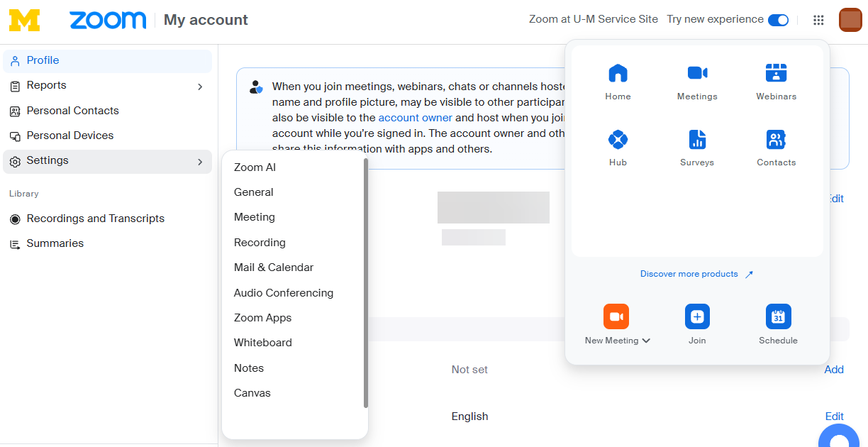Select Notes in Settings submenu

[249, 368]
